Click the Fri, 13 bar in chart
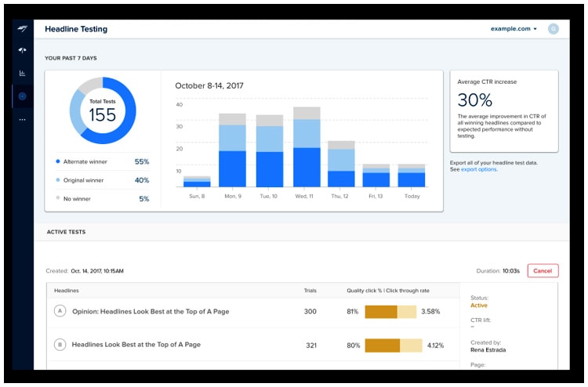Screen dimensions: 588x387 pos(376,175)
